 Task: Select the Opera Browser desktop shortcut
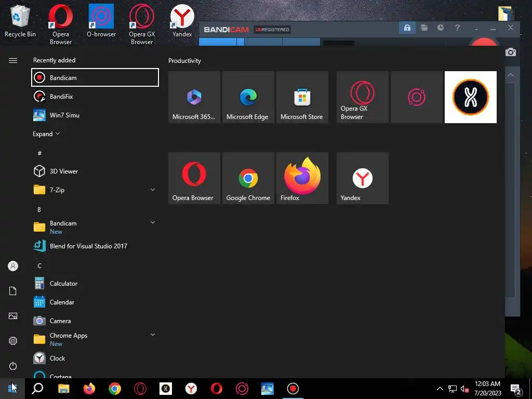point(61,25)
